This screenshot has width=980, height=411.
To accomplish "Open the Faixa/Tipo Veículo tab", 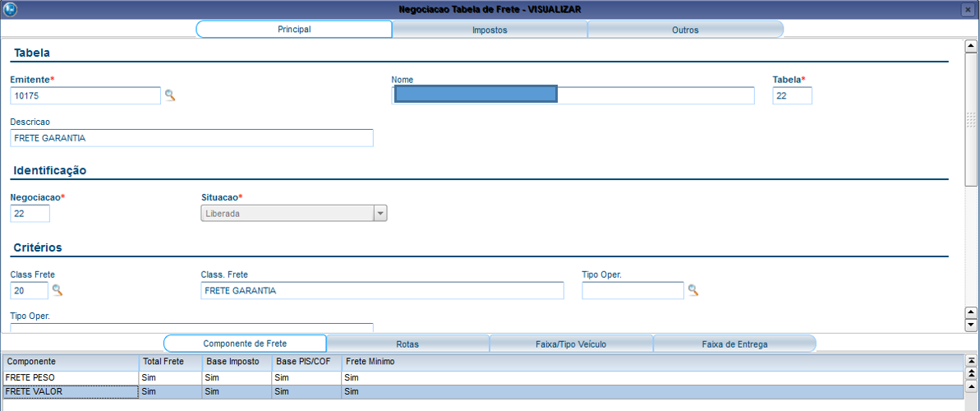I will pyautogui.click(x=571, y=344).
